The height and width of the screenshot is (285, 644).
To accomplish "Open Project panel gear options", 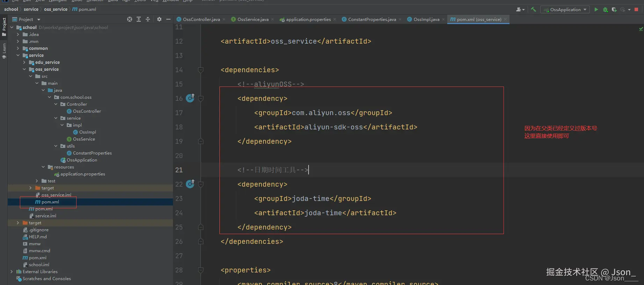I will tap(159, 19).
